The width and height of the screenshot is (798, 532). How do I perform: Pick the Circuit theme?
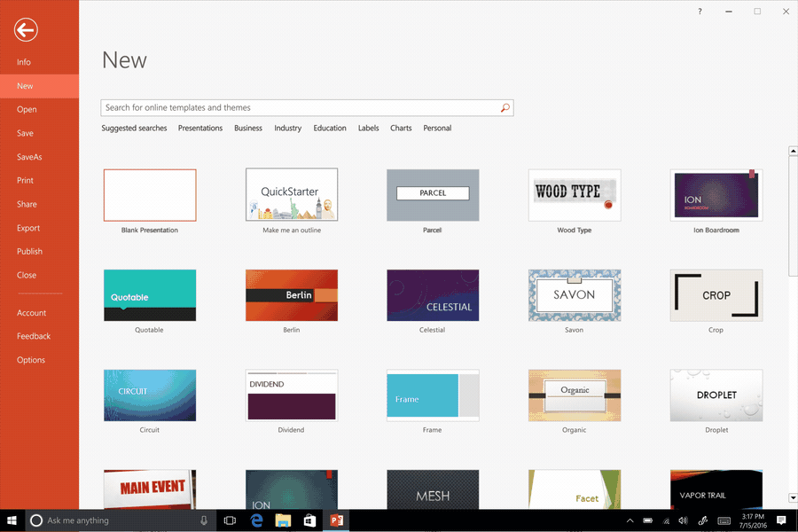(x=150, y=395)
